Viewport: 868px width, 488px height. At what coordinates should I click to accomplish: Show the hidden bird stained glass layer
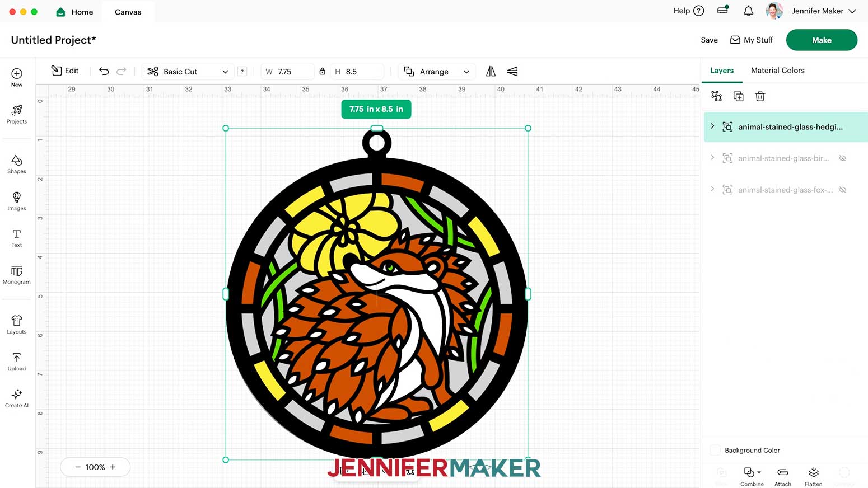[842, 158]
